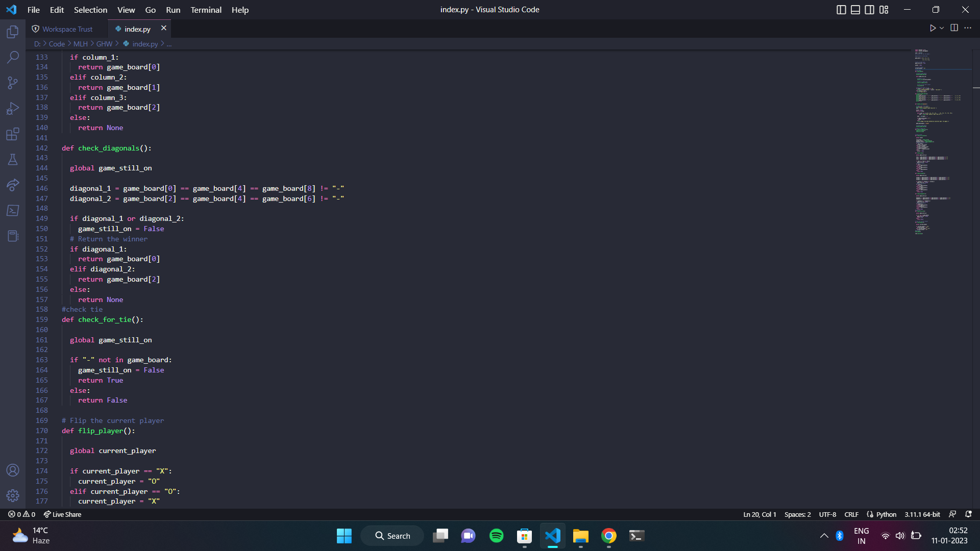
Task: Open the Terminal menu
Action: pos(206,10)
